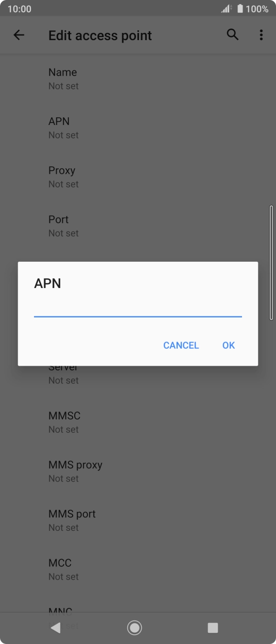Click the vertical scrollbar on the right edge
The height and width of the screenshot is (644, 276).
tap(271, 262)
